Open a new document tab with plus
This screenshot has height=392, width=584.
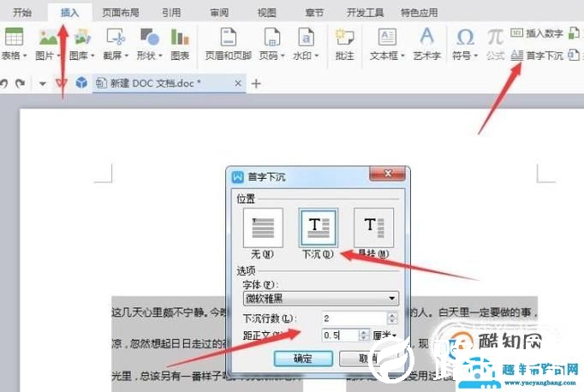(x=256, y=84)
